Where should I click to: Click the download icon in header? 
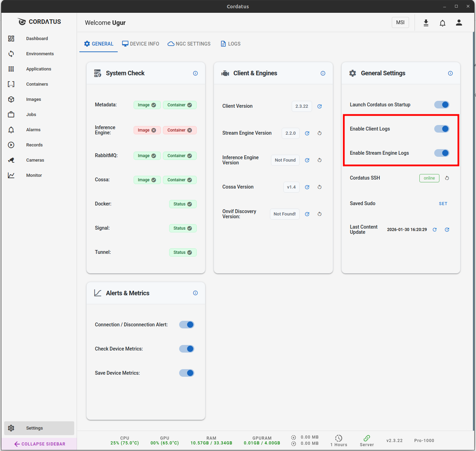[426, 23]
